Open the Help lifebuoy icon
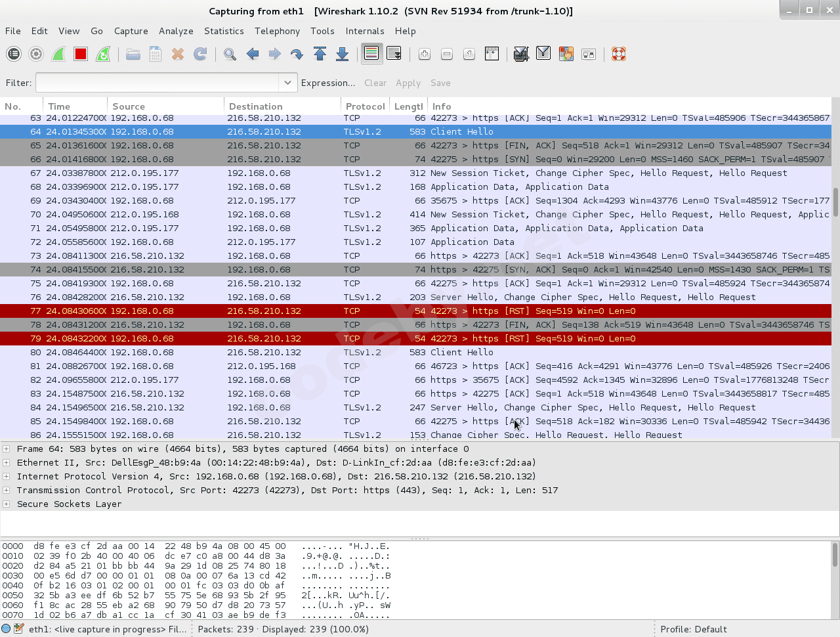This screenshot has height=637, width=840. coord(618,54)
